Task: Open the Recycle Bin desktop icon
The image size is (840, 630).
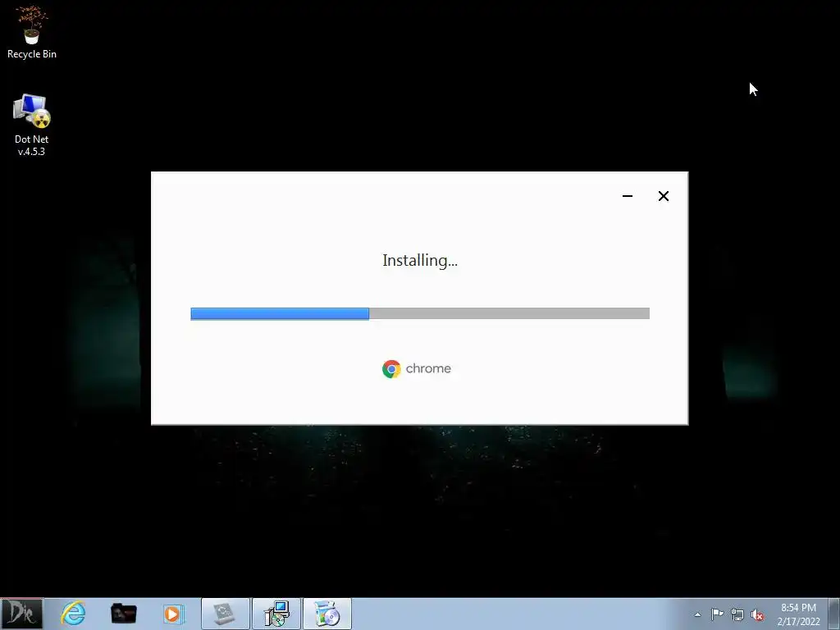Action: tap(32, 32)
